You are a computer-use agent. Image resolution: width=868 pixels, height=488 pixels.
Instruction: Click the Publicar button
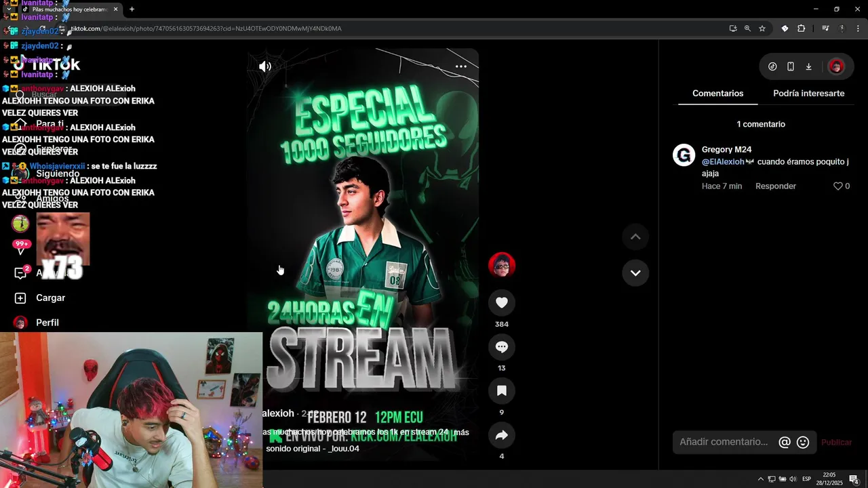[x=836, y=442]
